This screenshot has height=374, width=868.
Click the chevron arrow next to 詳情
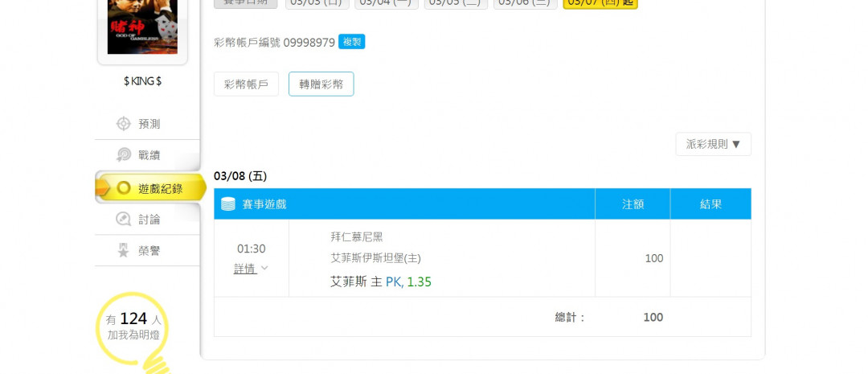tap(264, 268)
